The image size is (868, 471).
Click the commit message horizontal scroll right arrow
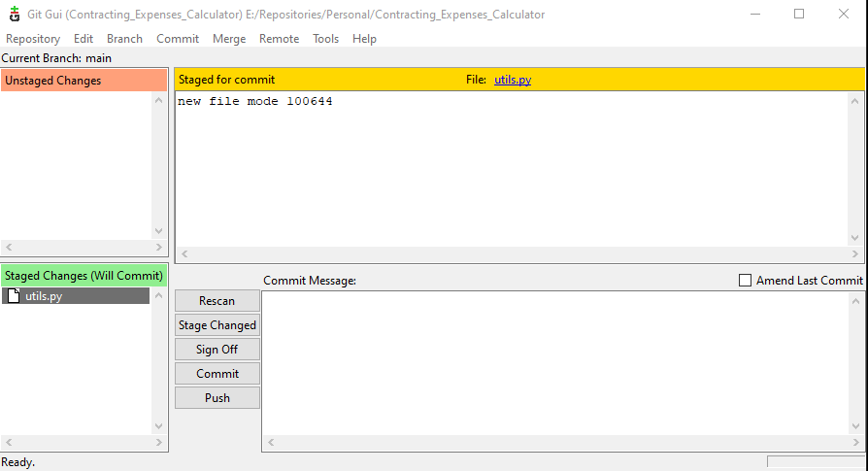click(840, 443)
